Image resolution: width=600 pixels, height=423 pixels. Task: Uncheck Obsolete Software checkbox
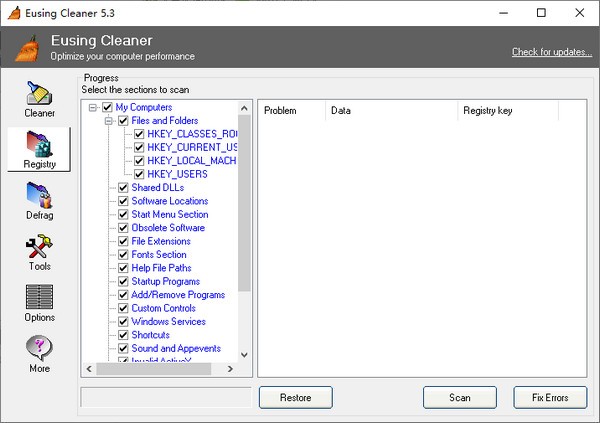(123, 228)
